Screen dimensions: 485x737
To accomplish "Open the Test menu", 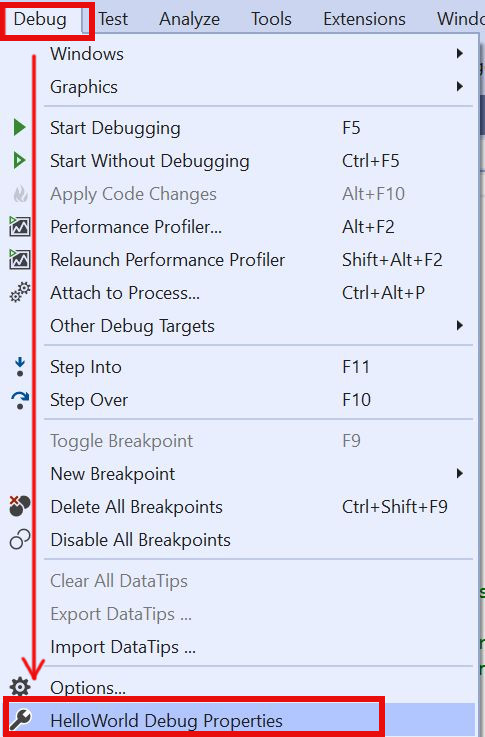I will [113, 19].
